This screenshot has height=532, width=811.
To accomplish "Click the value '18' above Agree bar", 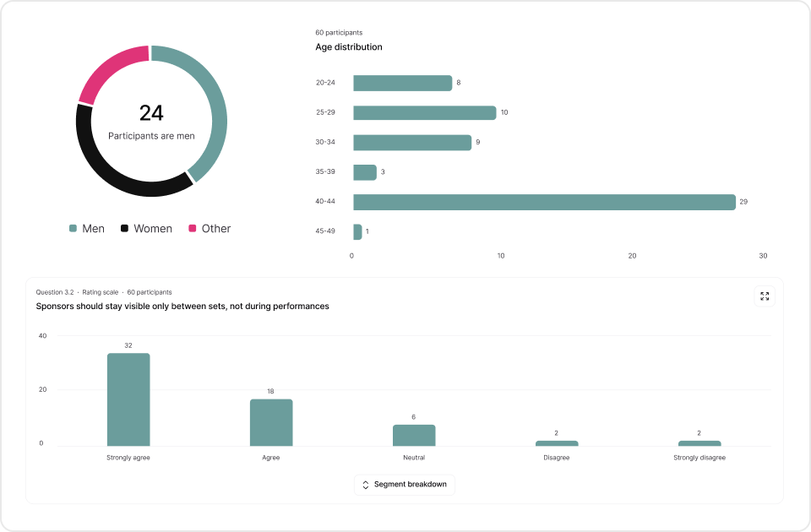I will 270,391.
